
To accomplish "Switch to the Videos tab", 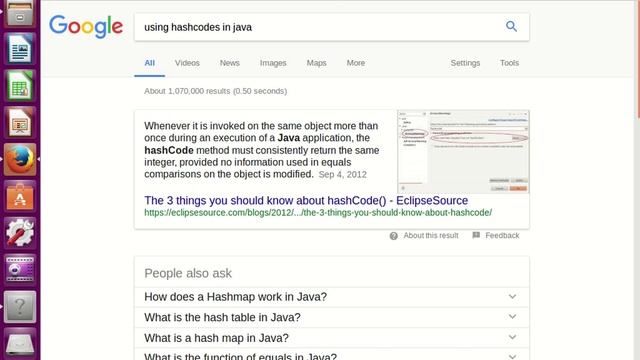I will click(187, 63).
